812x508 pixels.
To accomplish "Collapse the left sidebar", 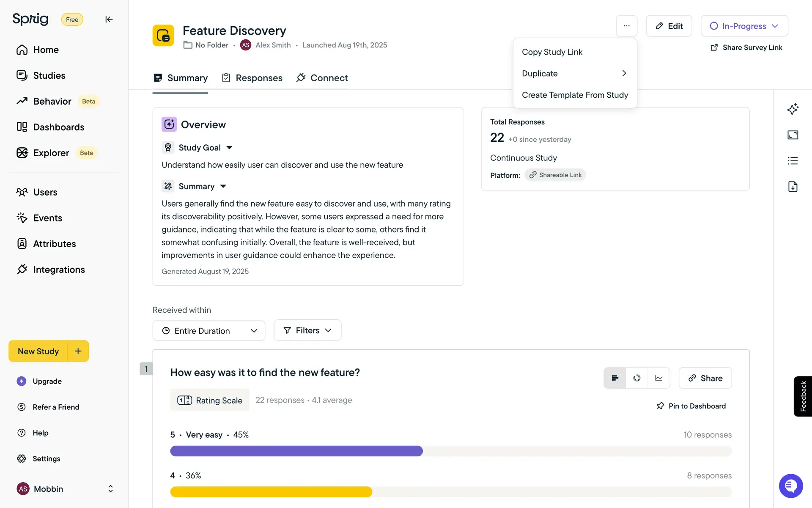I will pos(109,19).
